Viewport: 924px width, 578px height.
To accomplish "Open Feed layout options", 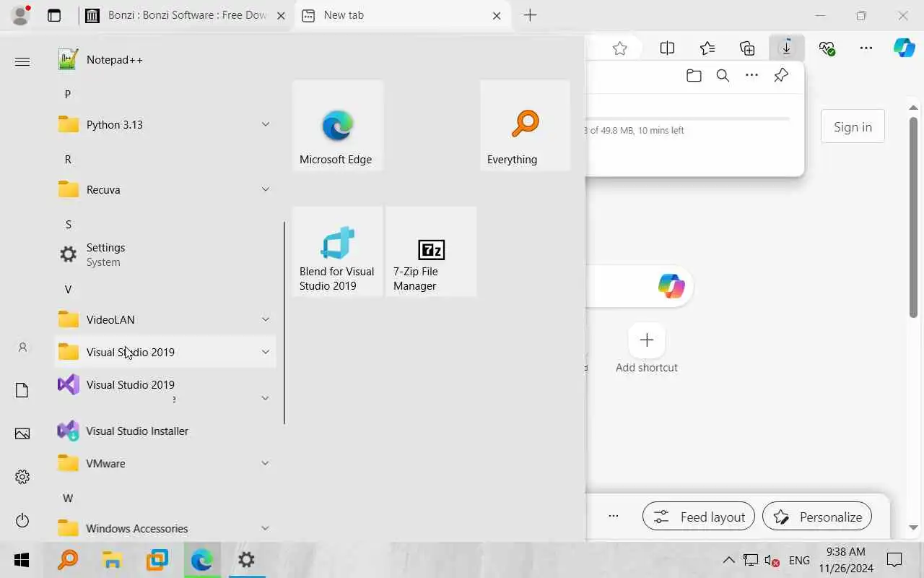I will (699, 517).
